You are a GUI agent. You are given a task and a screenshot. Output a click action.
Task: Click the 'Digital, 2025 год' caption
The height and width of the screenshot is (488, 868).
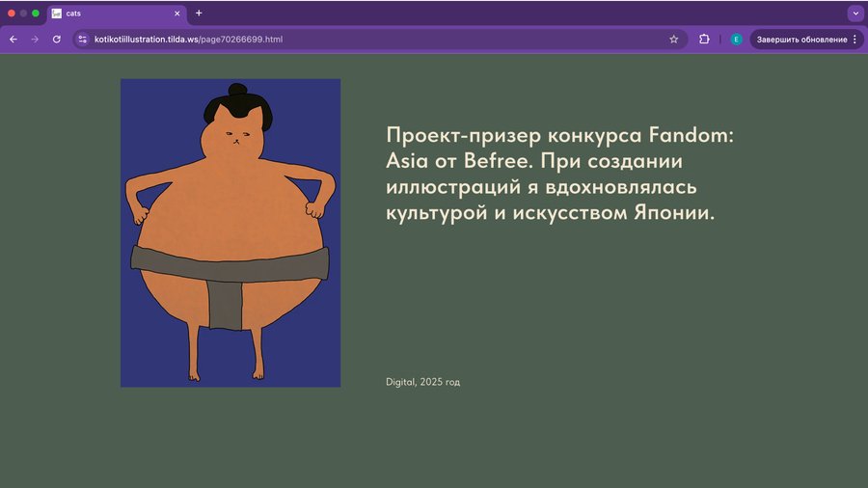[x=423, y=382]
